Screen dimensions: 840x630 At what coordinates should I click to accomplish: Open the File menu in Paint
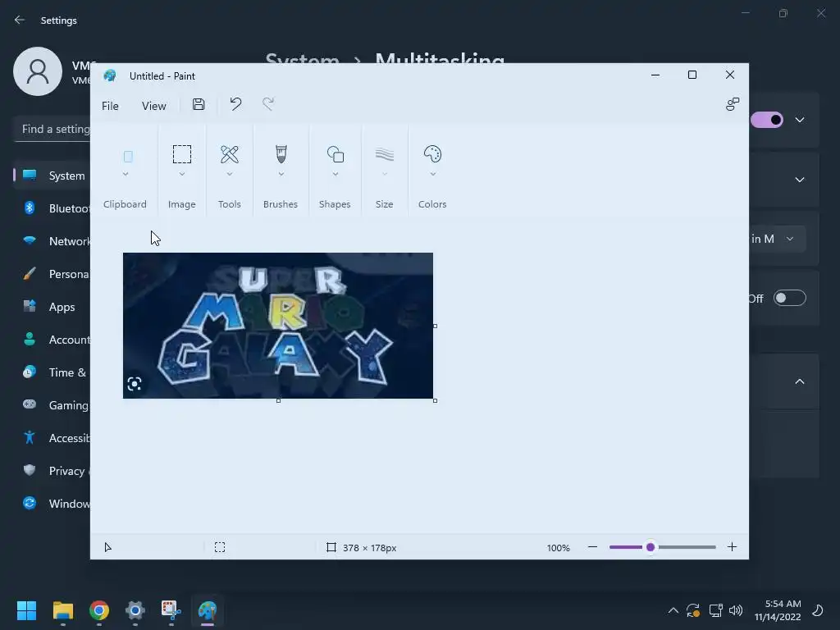point(111,106)
